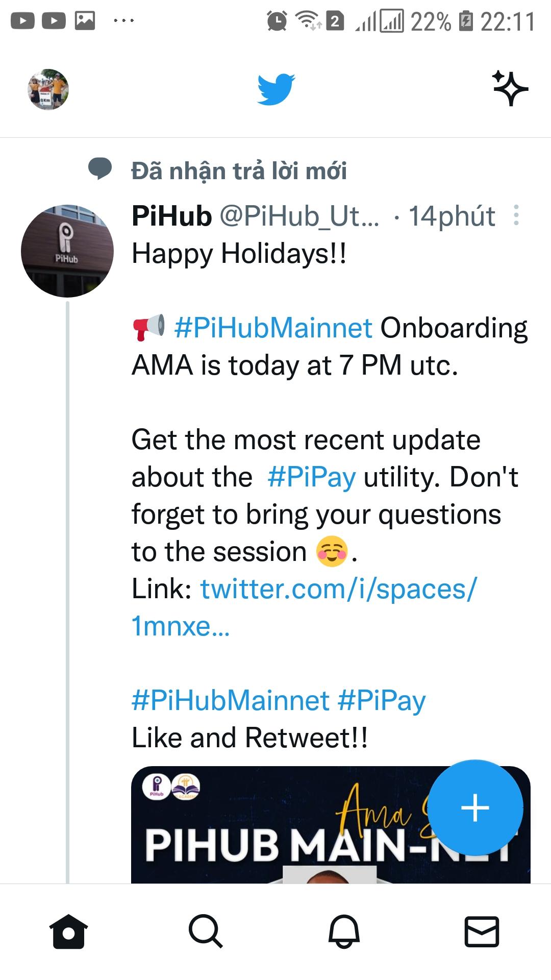Viewport: 551px width, 980px height.
Task: Switch timeline with the sparkle icon
Action: (510, 89)
